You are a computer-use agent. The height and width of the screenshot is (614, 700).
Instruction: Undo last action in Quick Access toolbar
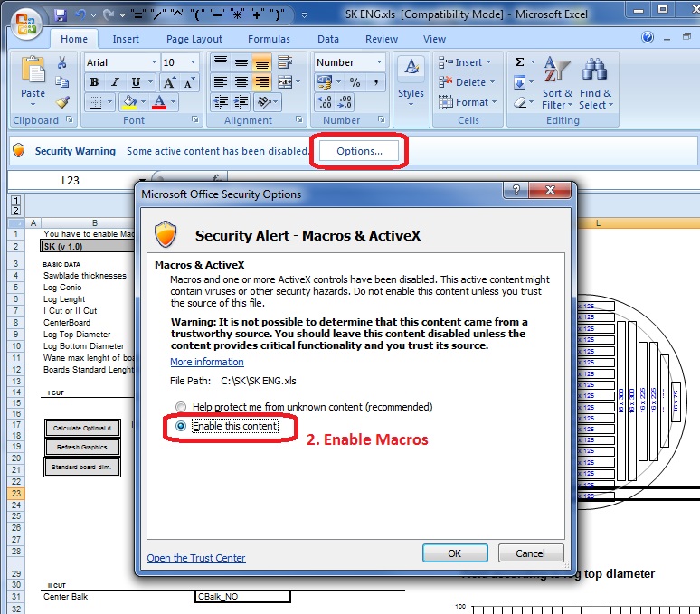tap(80, 15)
